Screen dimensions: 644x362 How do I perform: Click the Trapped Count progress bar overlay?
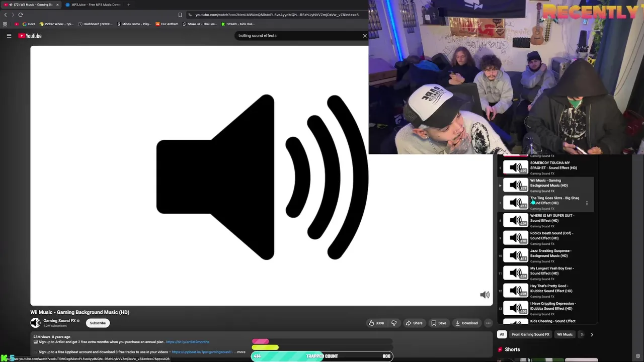coord(322,356)
